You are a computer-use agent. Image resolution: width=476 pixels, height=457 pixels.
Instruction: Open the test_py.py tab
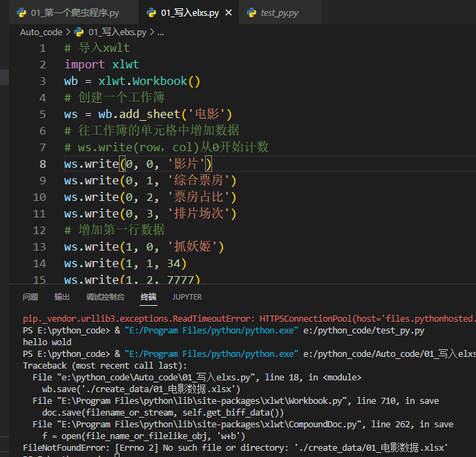[279, 12]
